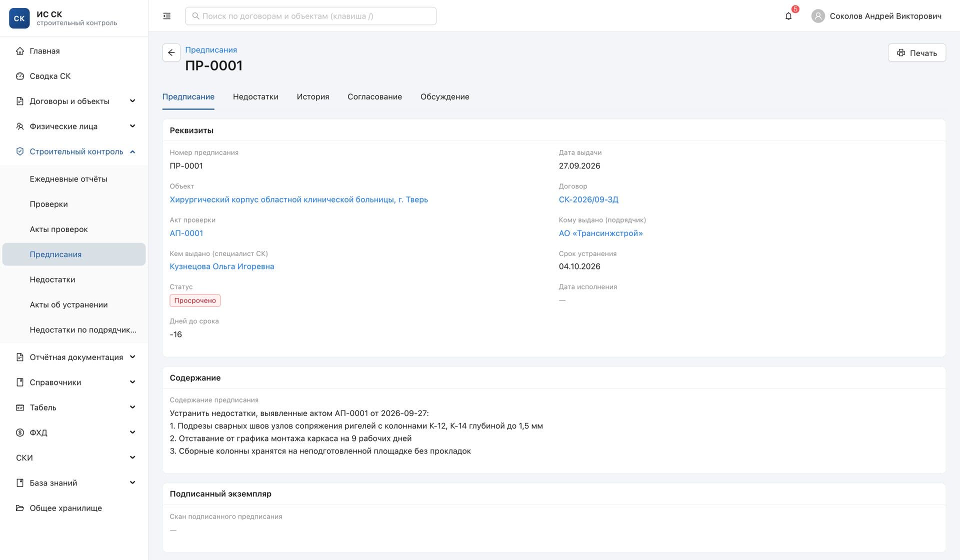
Task: Click the Общее хранилище folder icon
Action: [20, 508]
